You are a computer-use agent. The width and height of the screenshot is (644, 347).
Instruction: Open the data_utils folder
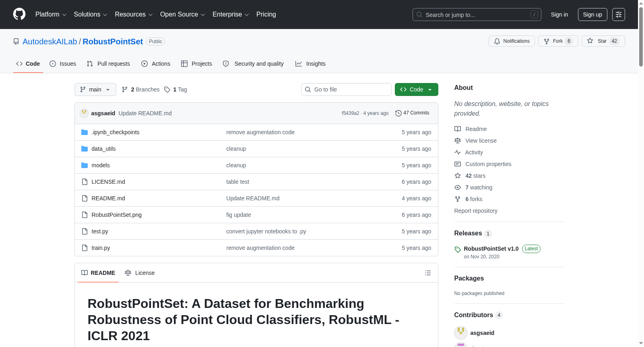tap(103, 149)
